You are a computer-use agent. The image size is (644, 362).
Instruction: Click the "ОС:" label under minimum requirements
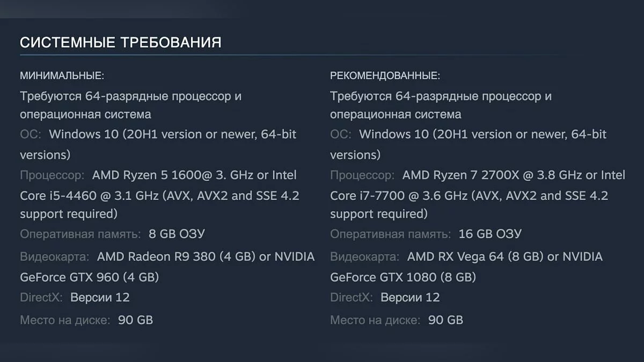pyautogui.click(x=31, y=134)
